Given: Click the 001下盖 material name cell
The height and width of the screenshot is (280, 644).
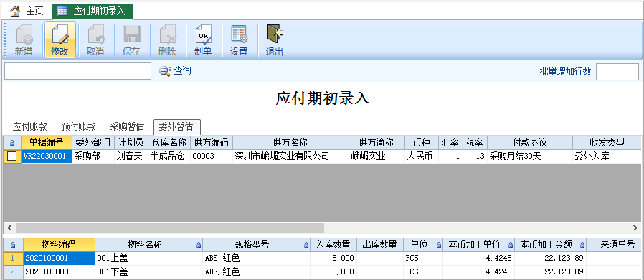Looking at the screenshot, I should 148,272.
